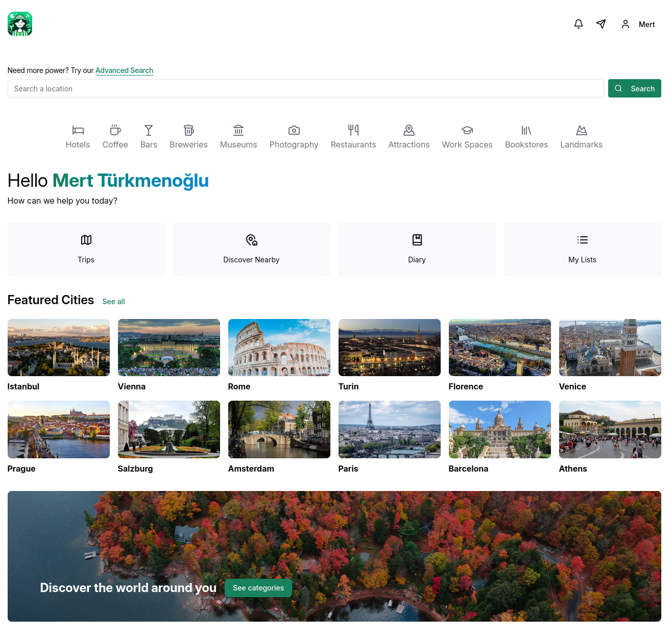Click the Istanbul city name

click(x=23, y=387)
